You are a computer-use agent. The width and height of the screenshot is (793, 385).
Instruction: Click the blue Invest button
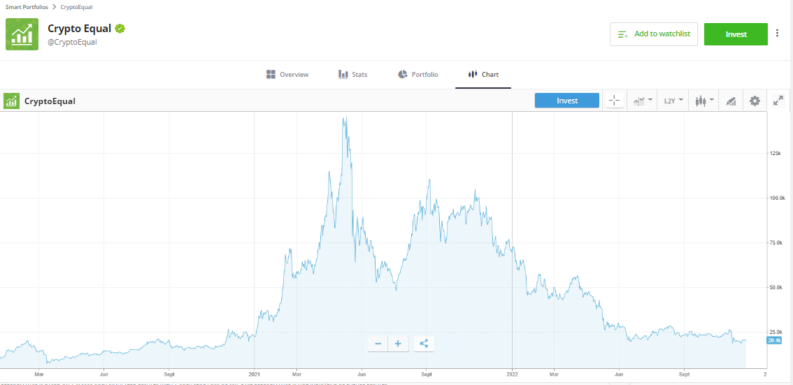(567, 101)
